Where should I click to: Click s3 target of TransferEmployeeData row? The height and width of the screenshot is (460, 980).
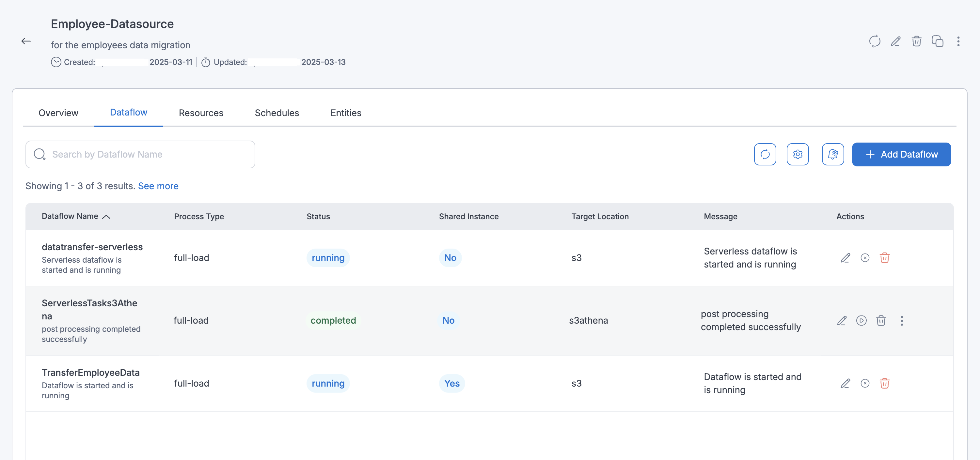point(577,383)
